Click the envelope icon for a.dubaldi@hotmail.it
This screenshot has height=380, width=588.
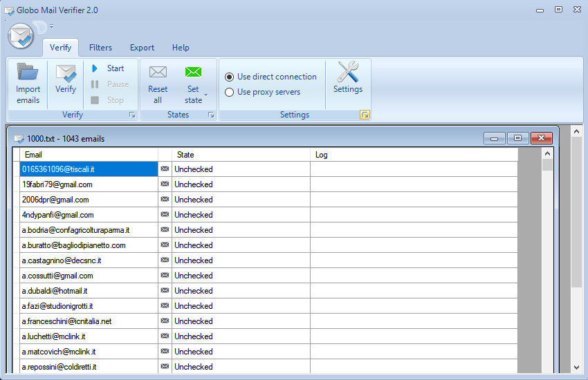[x=165, y=290]
